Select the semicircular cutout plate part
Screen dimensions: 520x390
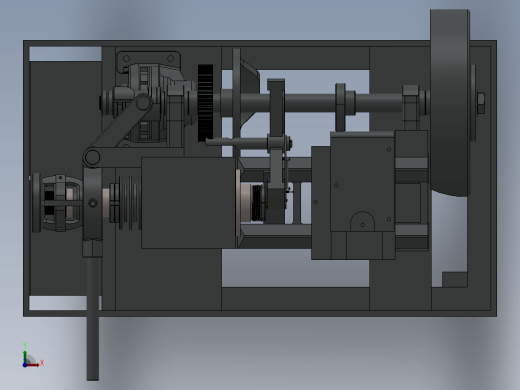click(362, 221)
